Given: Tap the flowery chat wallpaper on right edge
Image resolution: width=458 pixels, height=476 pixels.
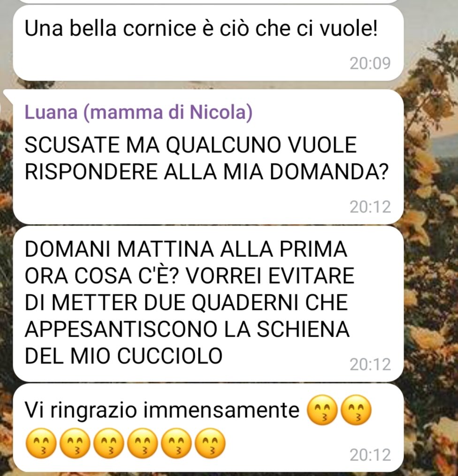Looking at the screenshot, I should [431, 243].
